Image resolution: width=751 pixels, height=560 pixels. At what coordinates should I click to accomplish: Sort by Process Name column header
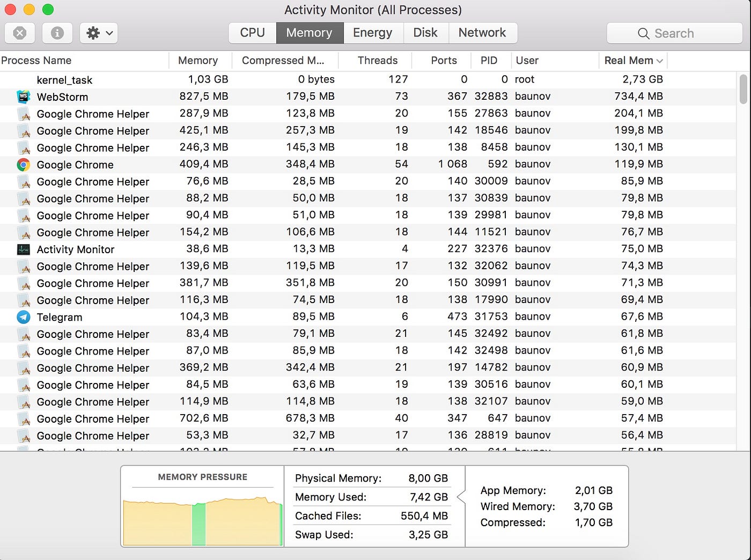84,61
